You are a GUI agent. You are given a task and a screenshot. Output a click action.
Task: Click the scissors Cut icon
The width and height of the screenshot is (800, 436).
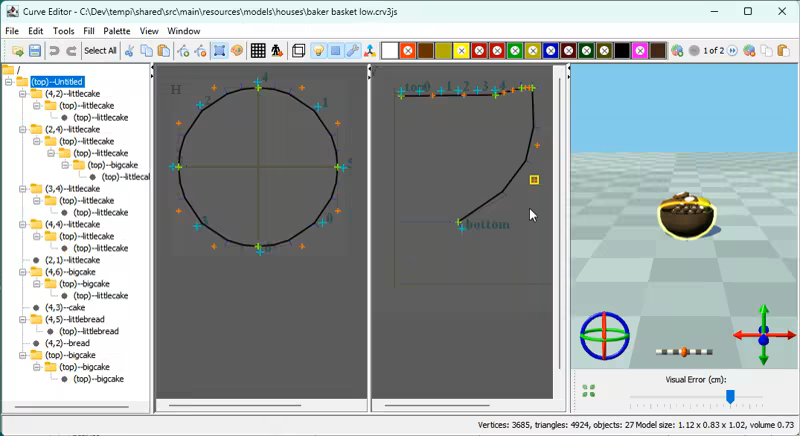(x=130, y=50)
